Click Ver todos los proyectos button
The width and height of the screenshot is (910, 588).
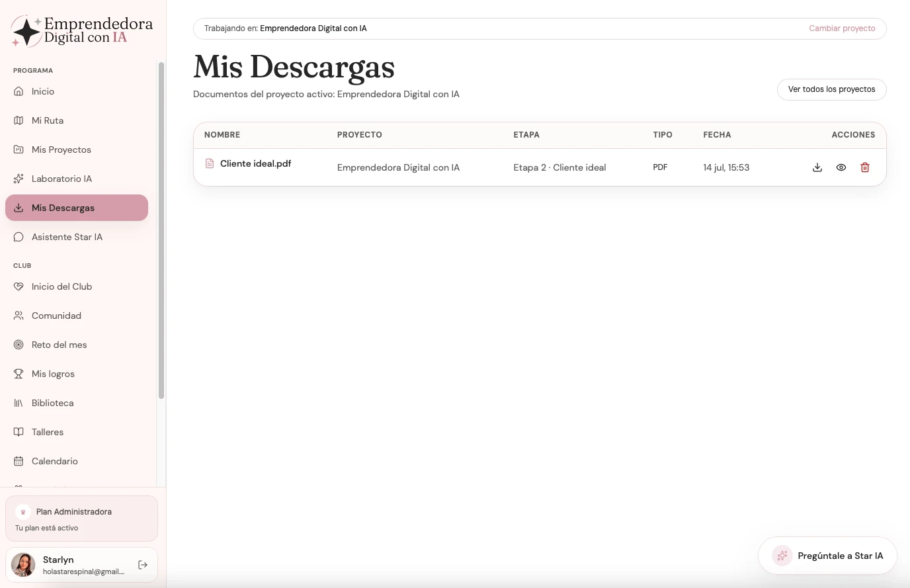[x=831, y=89]
